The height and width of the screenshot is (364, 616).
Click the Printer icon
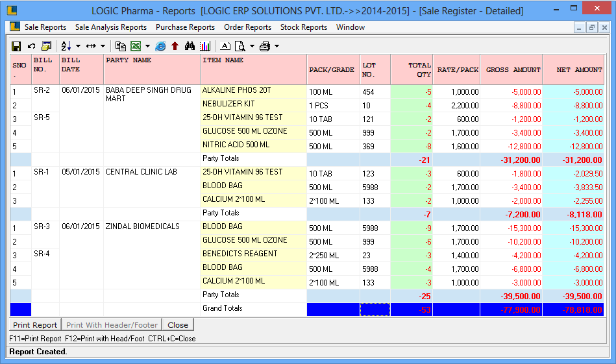pyautogui.click(x=265, y=46)
